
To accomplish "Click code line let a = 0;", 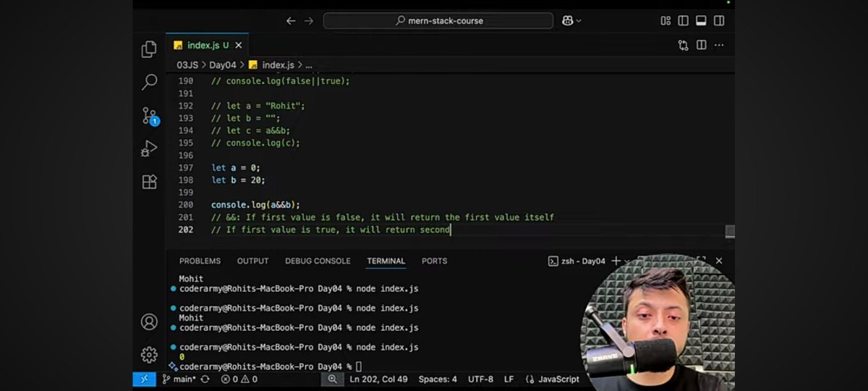I will 236,168.
